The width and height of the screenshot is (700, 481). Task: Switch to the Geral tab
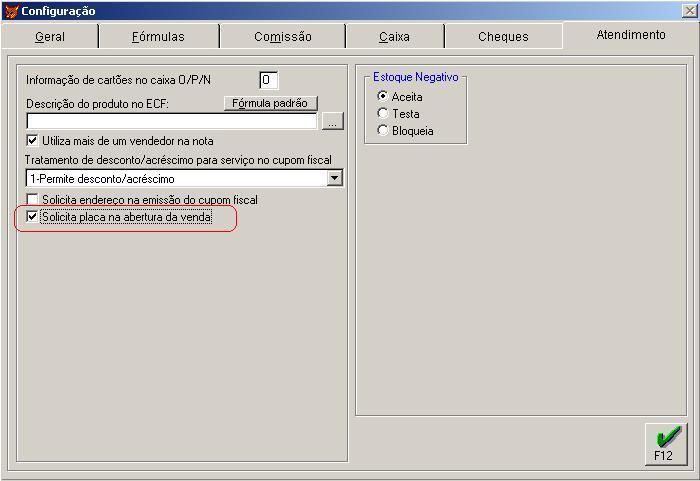50,37
